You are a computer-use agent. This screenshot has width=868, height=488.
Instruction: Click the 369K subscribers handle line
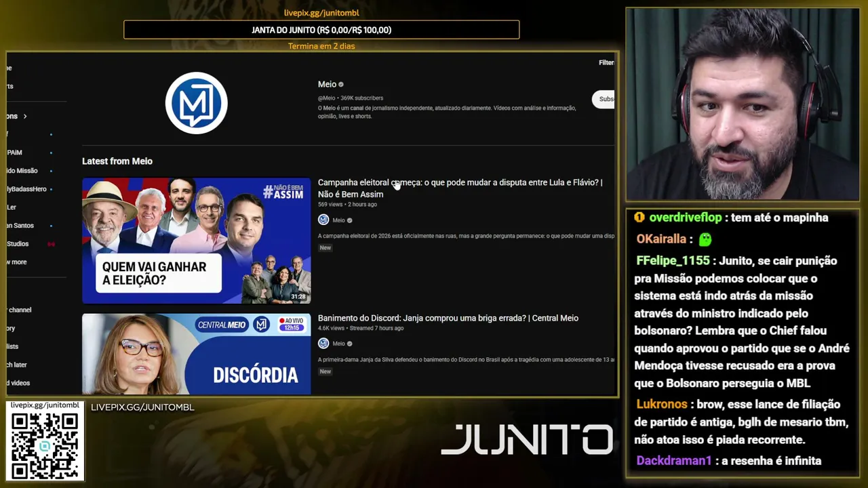(x=351, y=98)
